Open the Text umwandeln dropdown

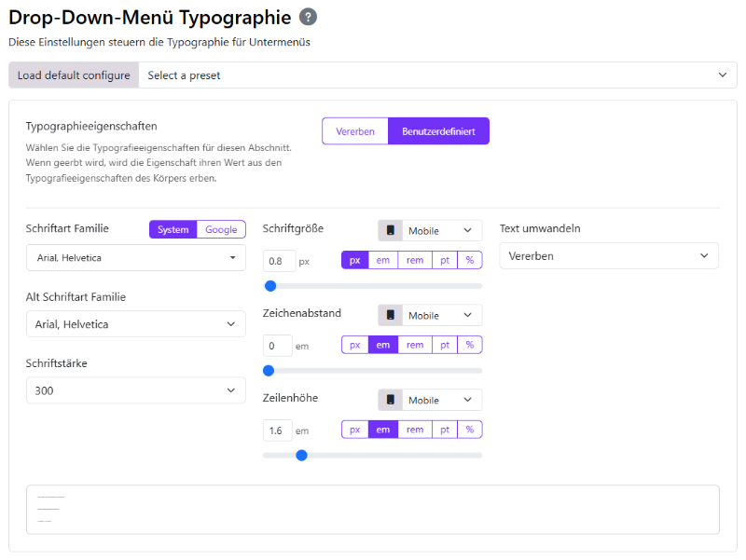pyautogui.click(x=609, y=256)
